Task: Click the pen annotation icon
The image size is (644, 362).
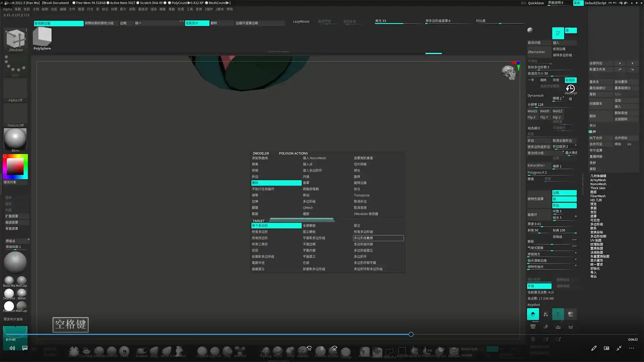Action: point(594,348)
